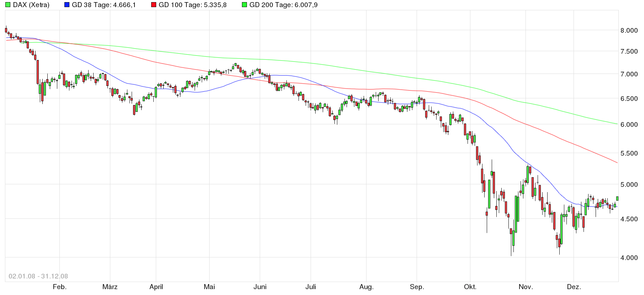Click the red GD 100 Tage swatch

pos(154,5)
